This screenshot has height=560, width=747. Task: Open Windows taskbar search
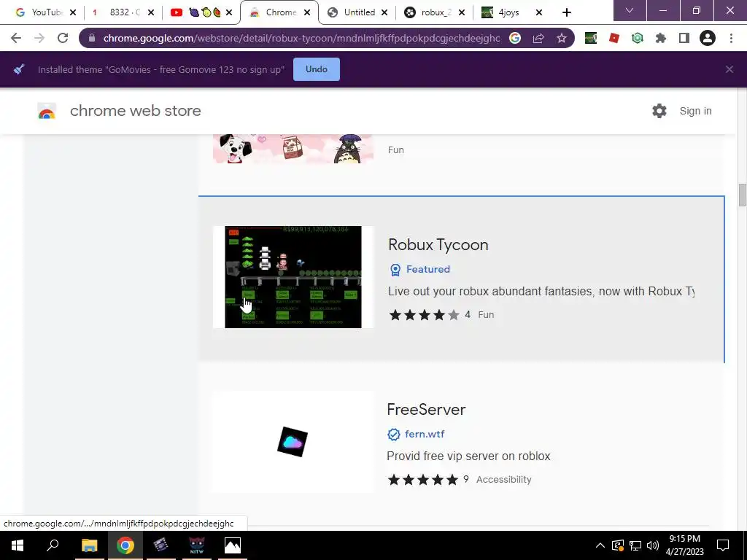(53, 545)
